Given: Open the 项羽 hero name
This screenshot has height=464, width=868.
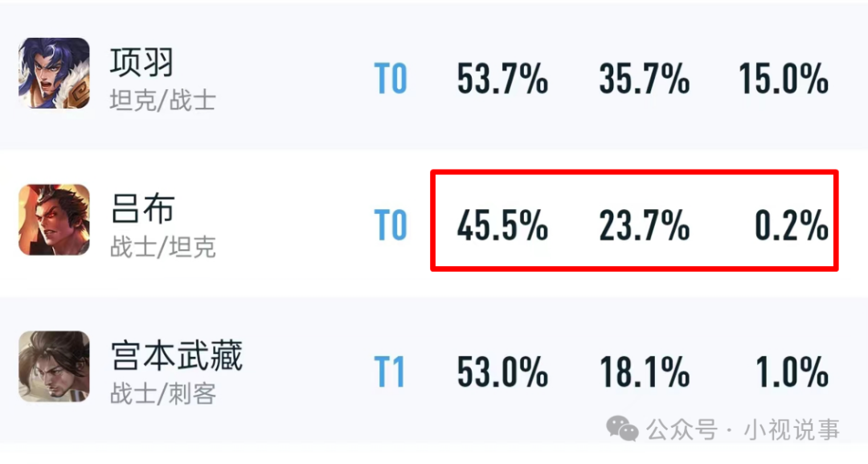Looking at the screenshot, I should 141,62.
